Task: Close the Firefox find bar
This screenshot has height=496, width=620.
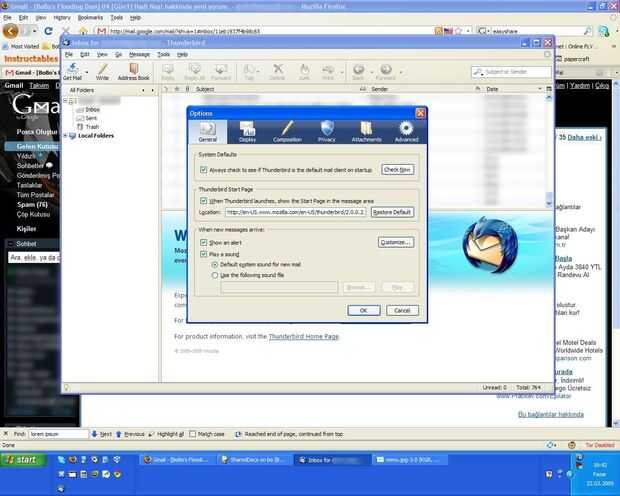Action: [6, 434]
